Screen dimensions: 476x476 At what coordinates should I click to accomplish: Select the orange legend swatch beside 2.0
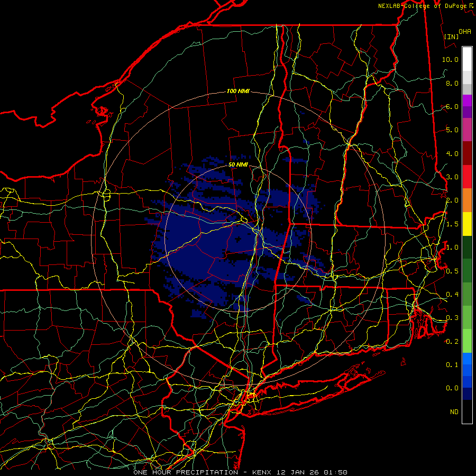[467, 200]
